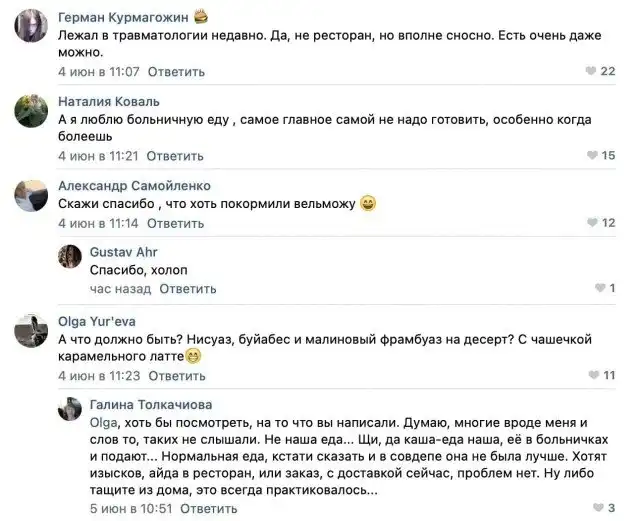This screenshot has width=640, height=521.
Task: Click Ответить under Наталия Коваль's comment
Action: coord(176,156)
